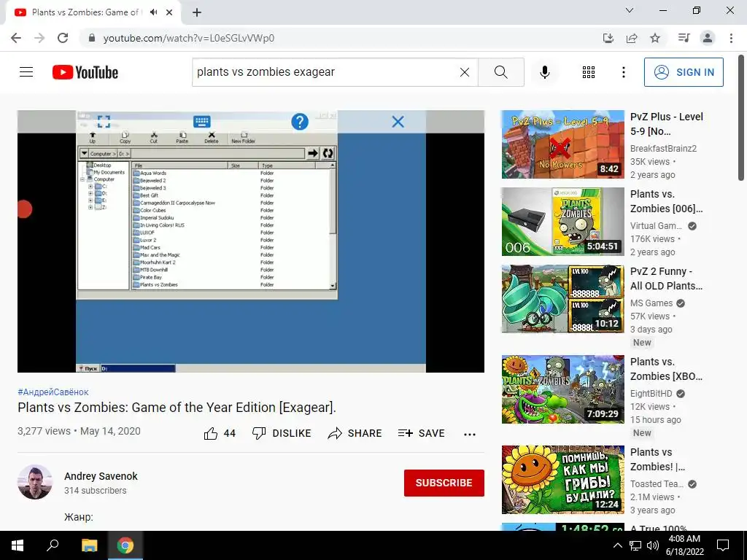The width and height of the screenshot is (747, 560).
Task: Share this page from address bar
Action: 632,38
